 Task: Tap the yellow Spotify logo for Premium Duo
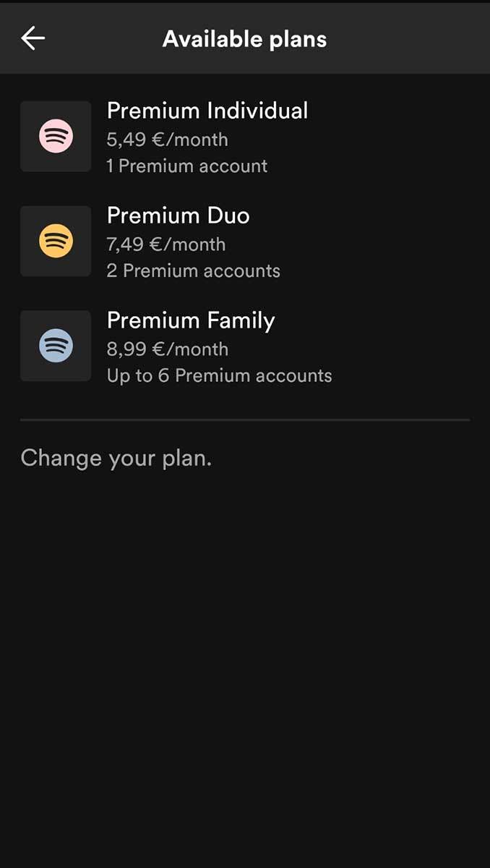[56, 241]
